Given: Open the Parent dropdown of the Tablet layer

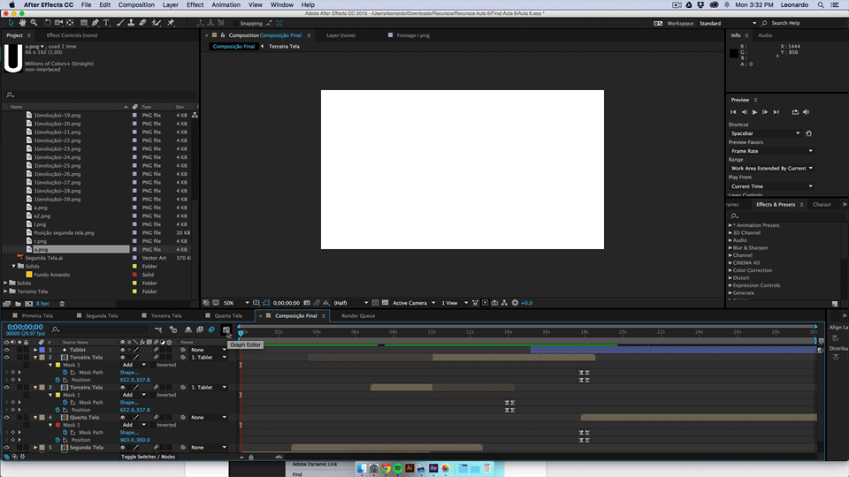Looking at the screenshot, I should coord(208,350).
